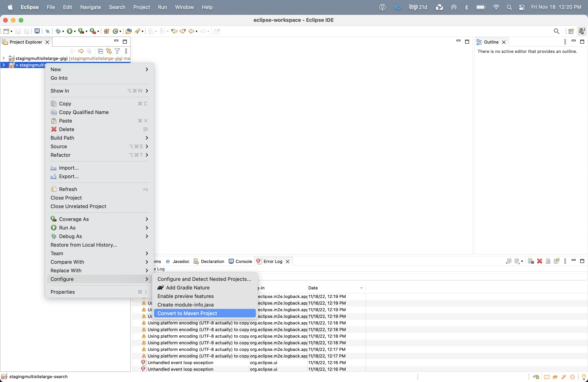Sort Error Log by Date column

point(336,288)
